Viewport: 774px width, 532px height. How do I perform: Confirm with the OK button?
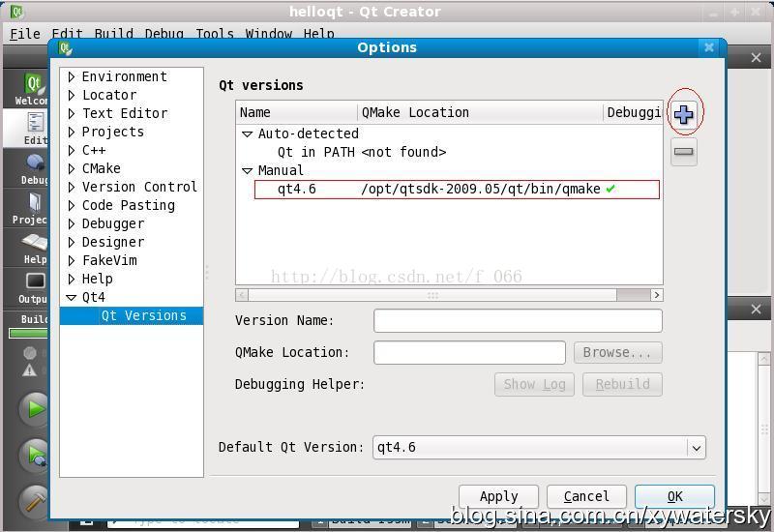tap(674, 496)
